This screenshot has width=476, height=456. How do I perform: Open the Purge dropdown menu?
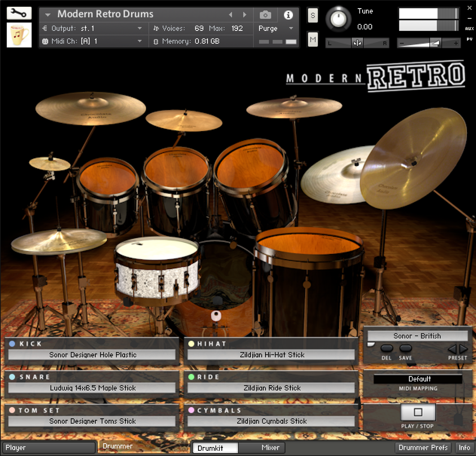click(x=275, y=28)
